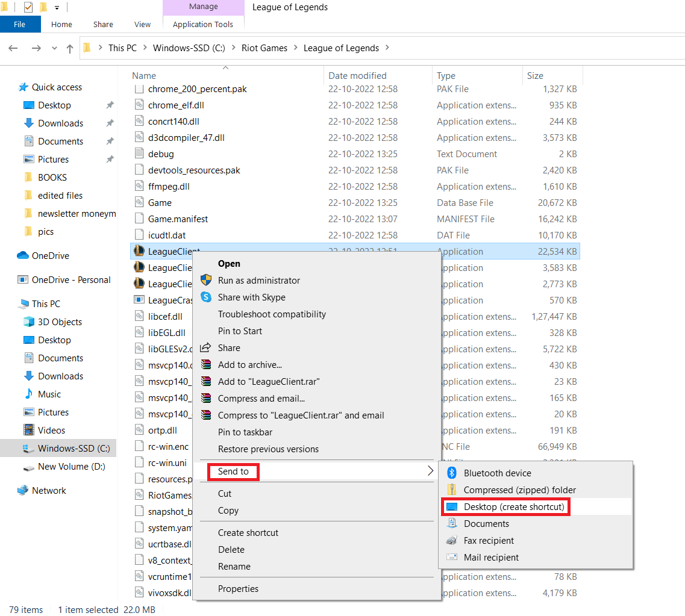Viewport: 685px width, 616px height.
Task: Click the Skype icon beside Share with Skype
Action: 206,297
